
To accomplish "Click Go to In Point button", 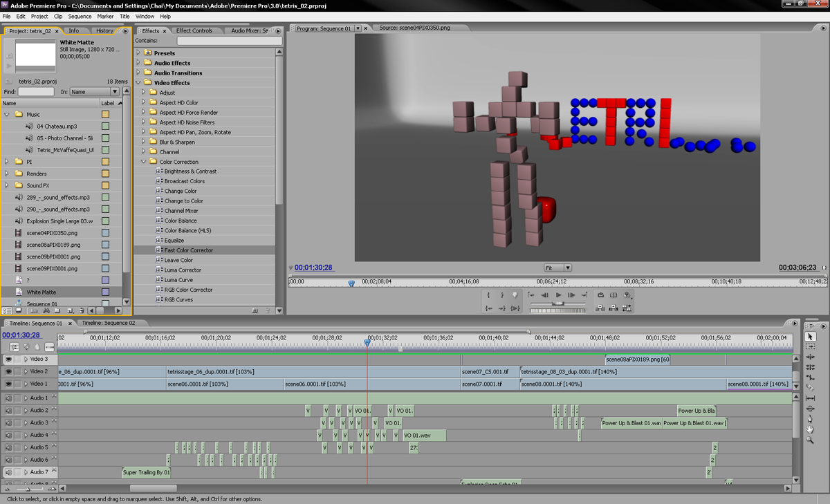I will pyautogui.click(x=488, y=308).
